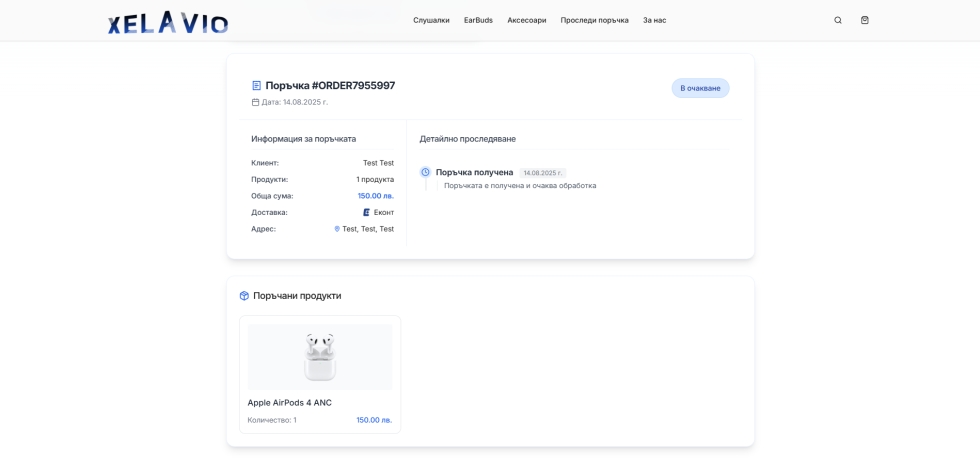Click the Информация за поръчката heading

click(304, 139)
